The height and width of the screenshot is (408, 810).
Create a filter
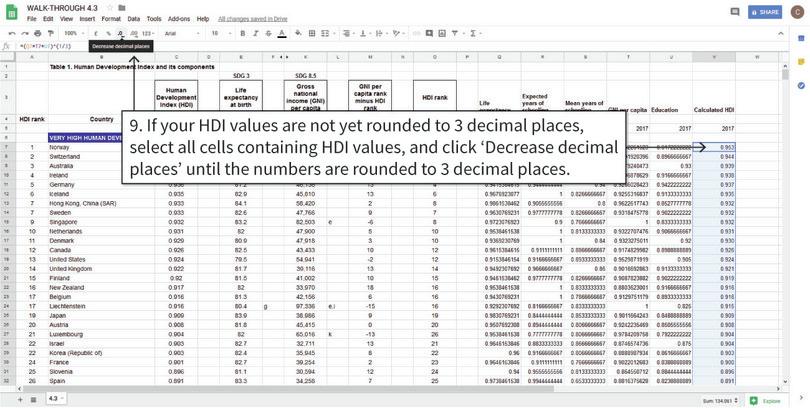click(x=456, y=33)
